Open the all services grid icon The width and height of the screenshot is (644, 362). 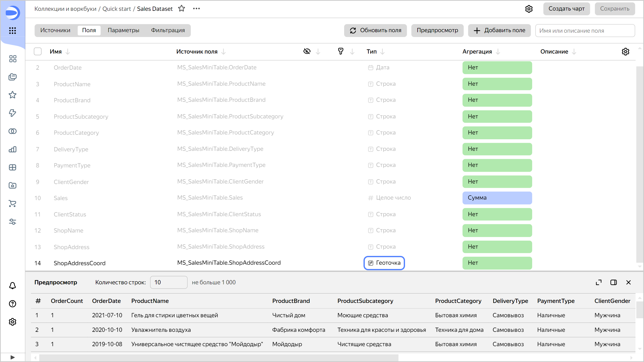12,31
